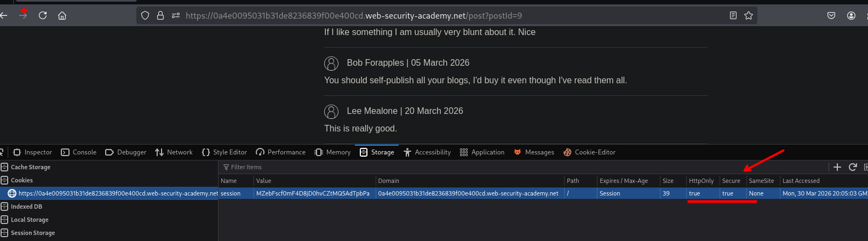The width and height of the screenshot is (868, 241).
Task: Add a new cookie with the plus icon
Action: (x=837, y=167)
